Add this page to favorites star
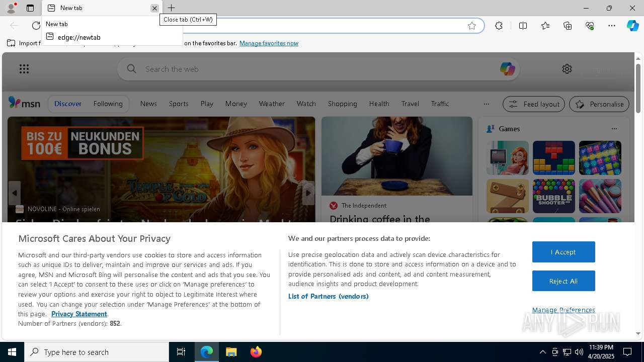Viewport: 644px width, 362px height. (x=472, y=26)
